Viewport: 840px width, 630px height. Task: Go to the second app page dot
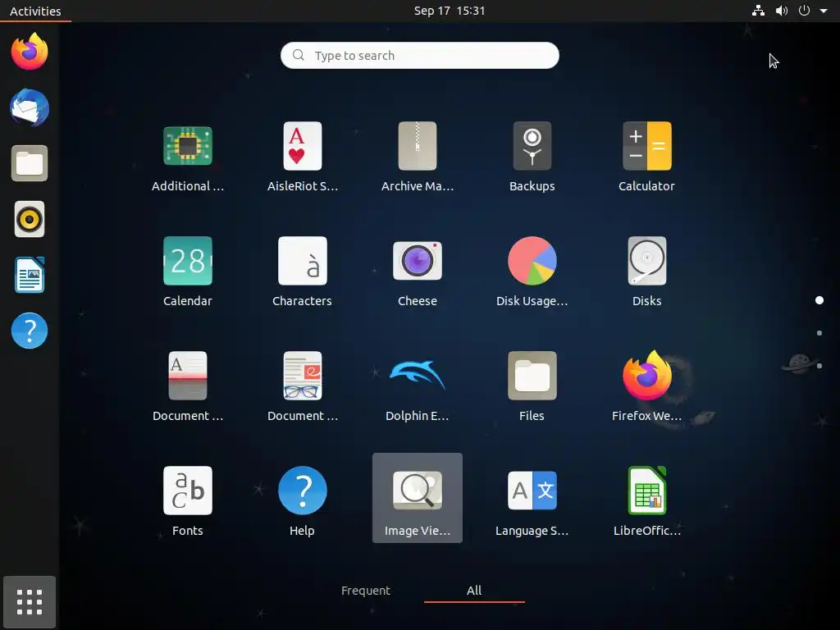click(819, 333)
